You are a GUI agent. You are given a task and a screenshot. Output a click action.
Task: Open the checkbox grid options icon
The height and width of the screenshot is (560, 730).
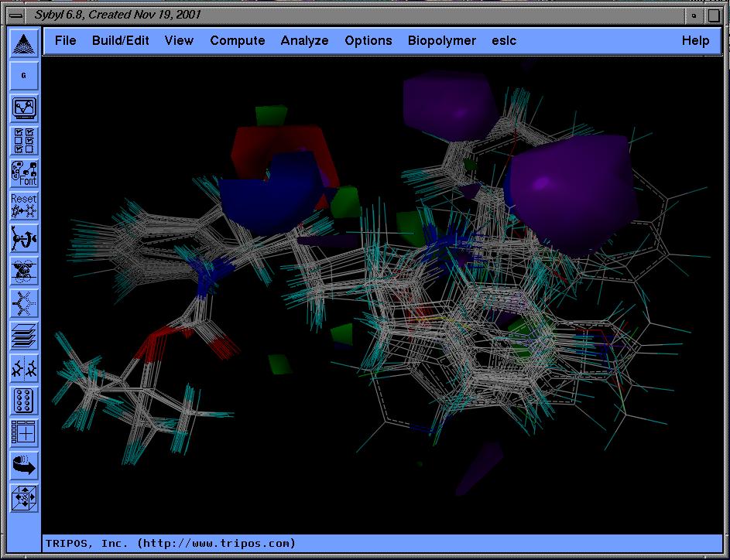(x=24, y=141)
